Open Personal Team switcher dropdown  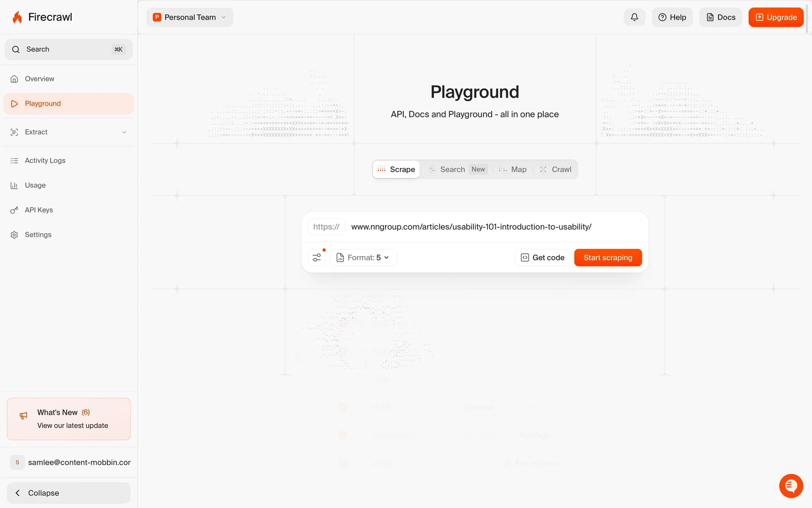click(189, 17)
